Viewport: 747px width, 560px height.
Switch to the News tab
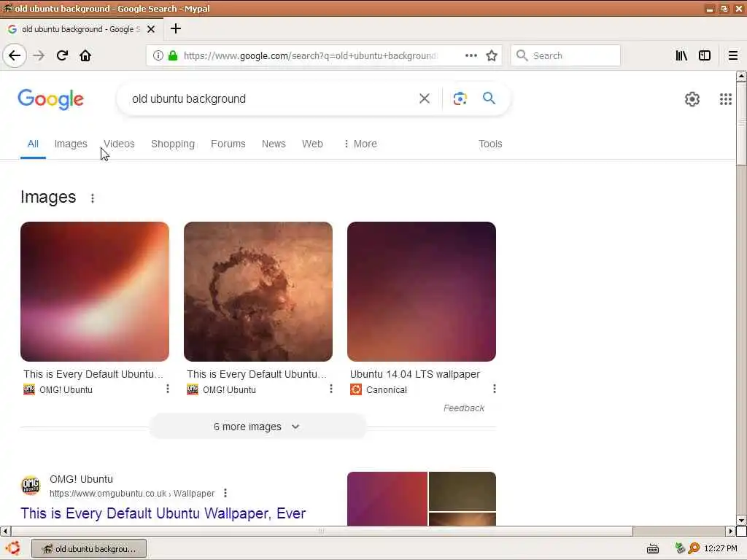click(x=274, y=144)
